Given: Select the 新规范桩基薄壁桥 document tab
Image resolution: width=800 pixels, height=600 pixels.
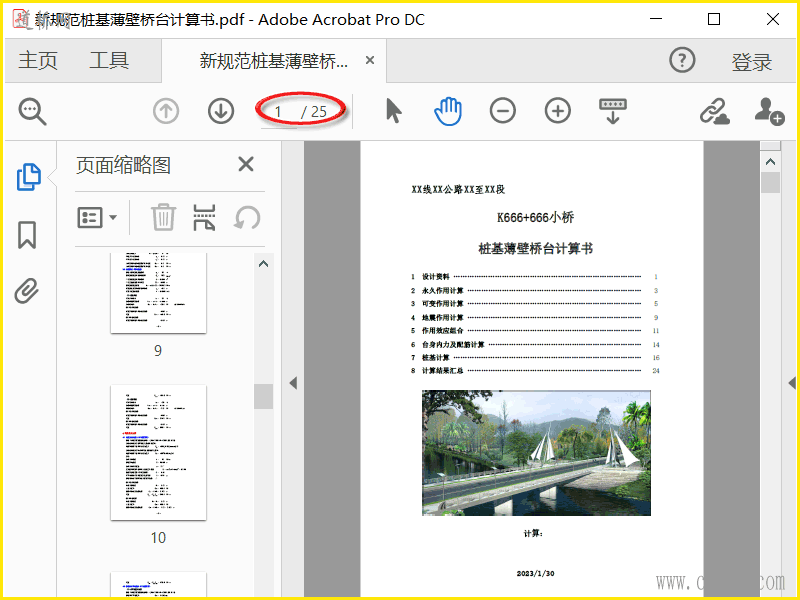Looking at the screenshot, I should (273, 61).
